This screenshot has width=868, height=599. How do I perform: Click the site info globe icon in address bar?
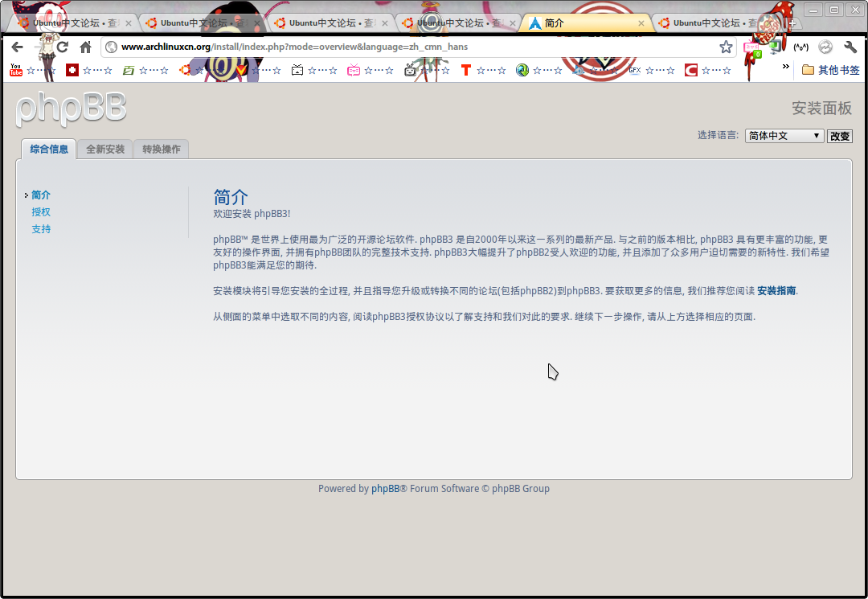pyautogui.click(x=111, y=47)
